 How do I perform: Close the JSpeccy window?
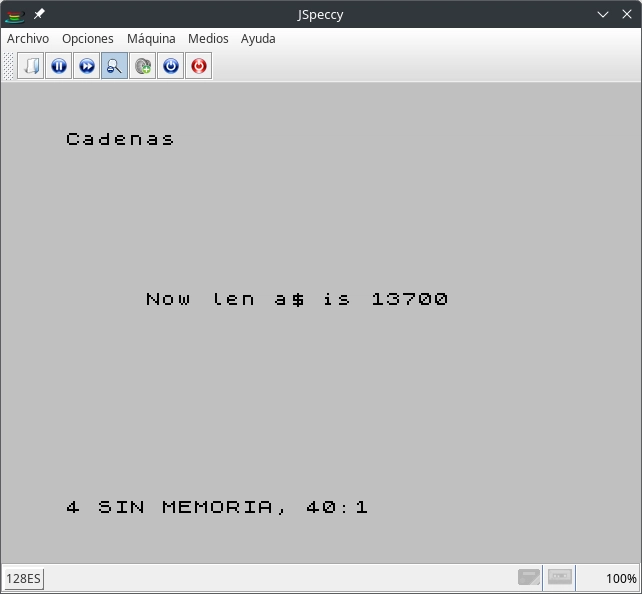pos(627,14)
